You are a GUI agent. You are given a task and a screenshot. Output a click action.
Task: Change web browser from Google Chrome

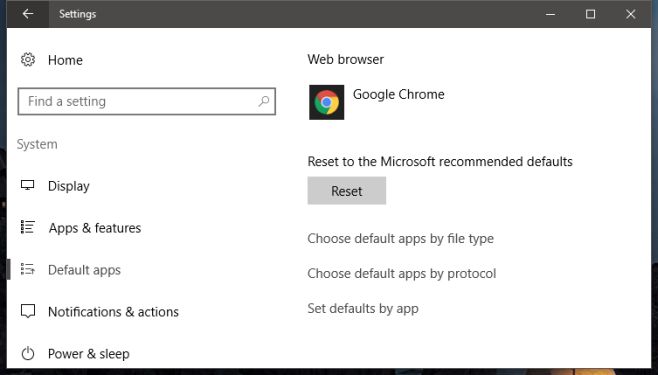(377, 102)
